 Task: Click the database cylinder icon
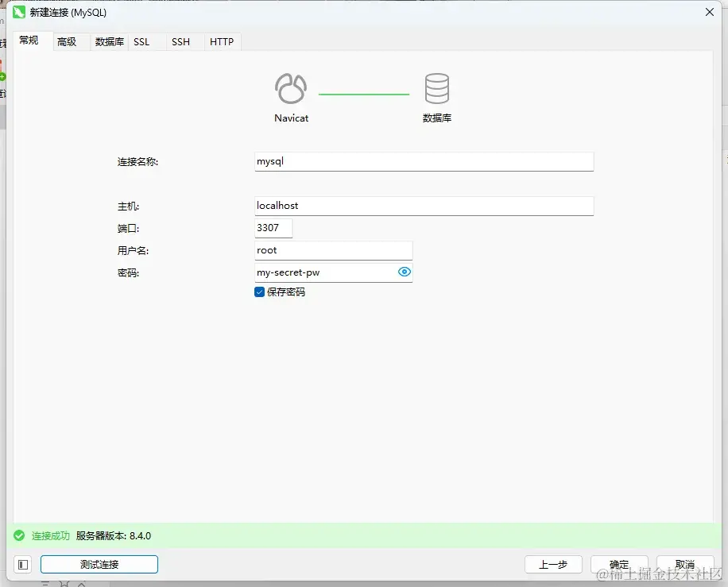click(x=437, y=88)
